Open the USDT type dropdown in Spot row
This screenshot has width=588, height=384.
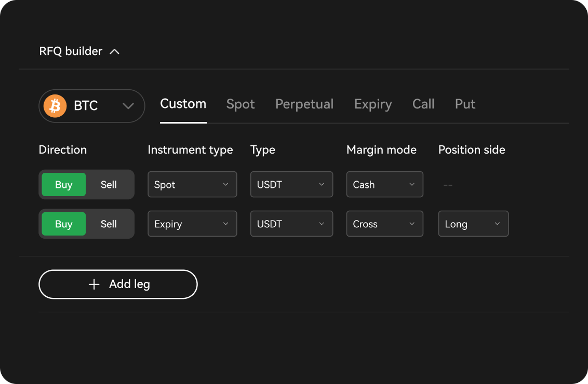(292, 184)
